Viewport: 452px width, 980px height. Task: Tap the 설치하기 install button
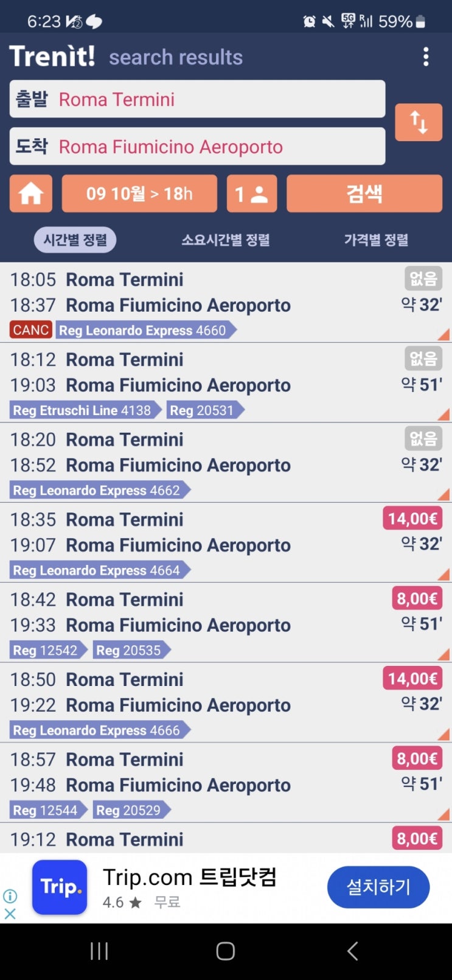pyautogui.click(x=378, y=887)
